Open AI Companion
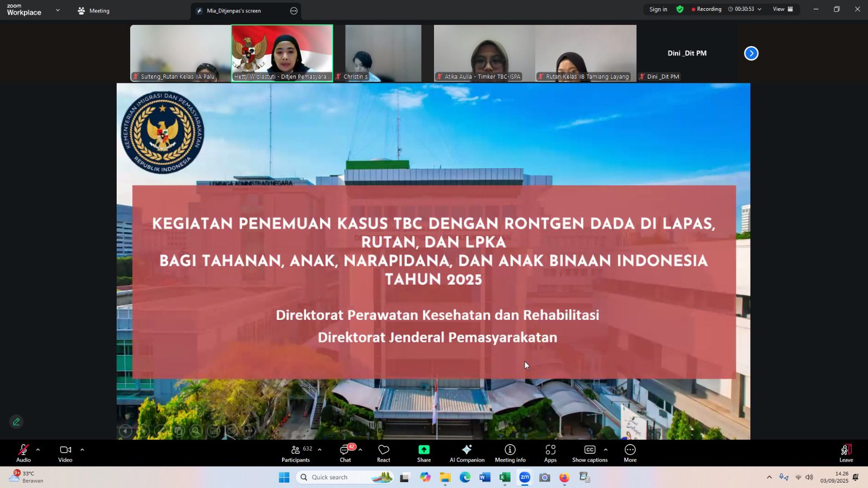 coord(467,453)
